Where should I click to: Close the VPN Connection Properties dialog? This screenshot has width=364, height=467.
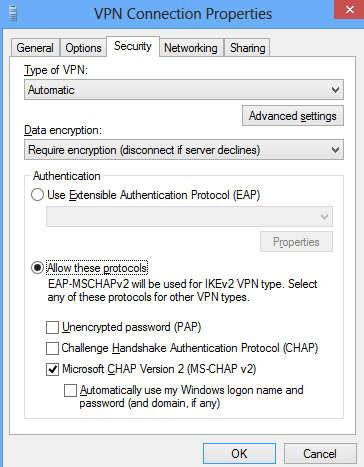coord(349,10)
